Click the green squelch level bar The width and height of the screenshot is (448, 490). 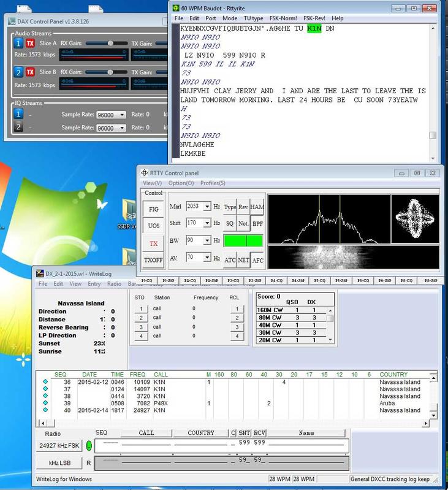tap(243, 241)
